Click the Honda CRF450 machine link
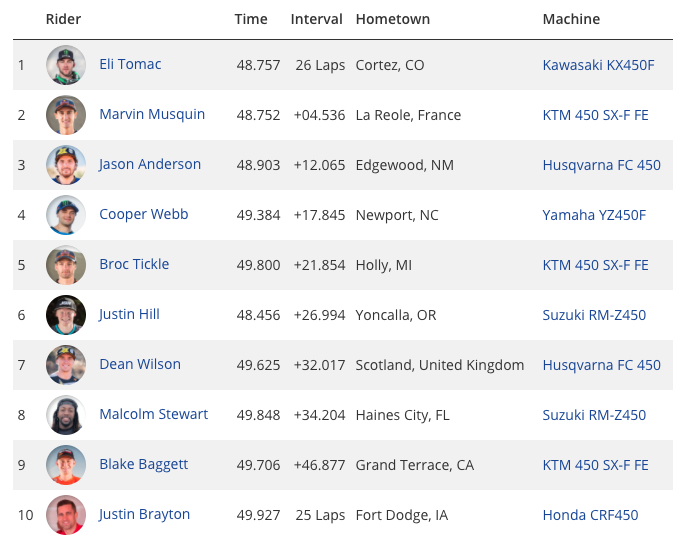This screenshot has height=540, width=687. 590,515
